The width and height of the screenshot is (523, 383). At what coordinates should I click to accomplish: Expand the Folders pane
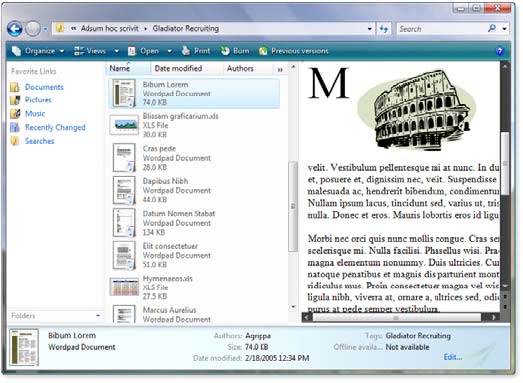pos(97,316)
